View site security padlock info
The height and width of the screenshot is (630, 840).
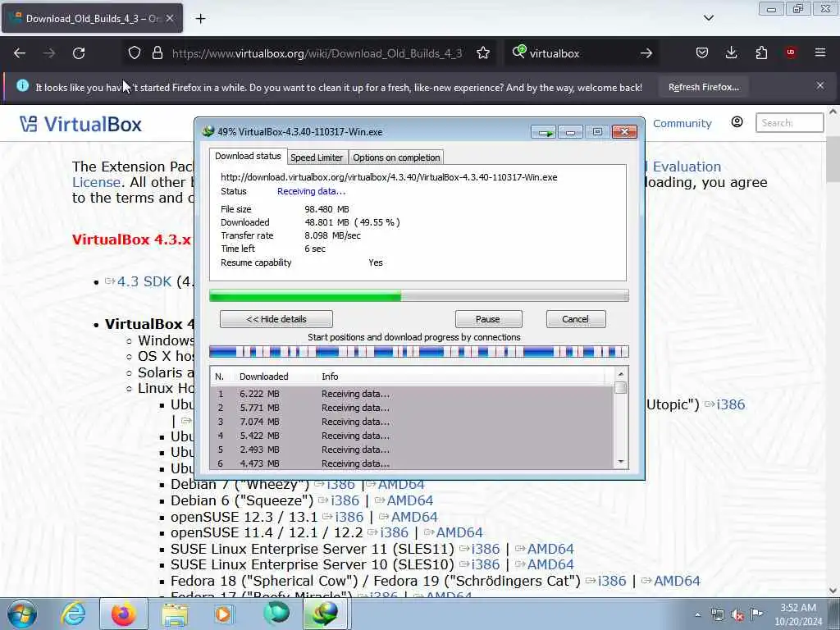tap(157, 53)
